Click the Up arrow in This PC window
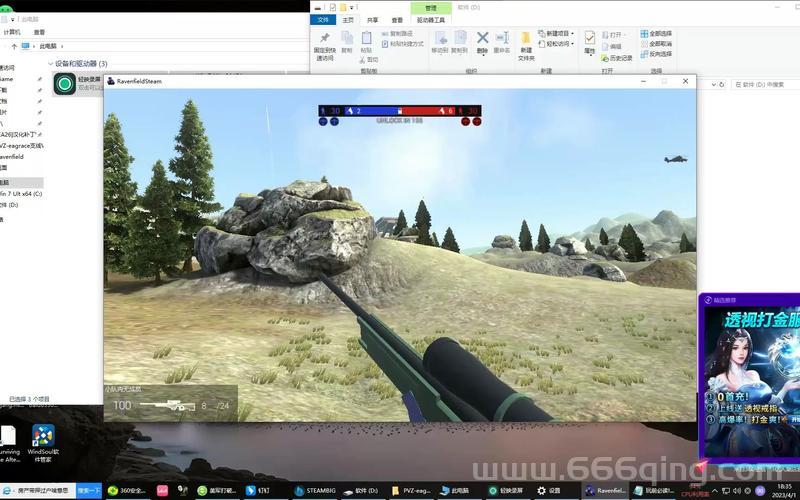 pyautogui.click(x=14, y=46)
